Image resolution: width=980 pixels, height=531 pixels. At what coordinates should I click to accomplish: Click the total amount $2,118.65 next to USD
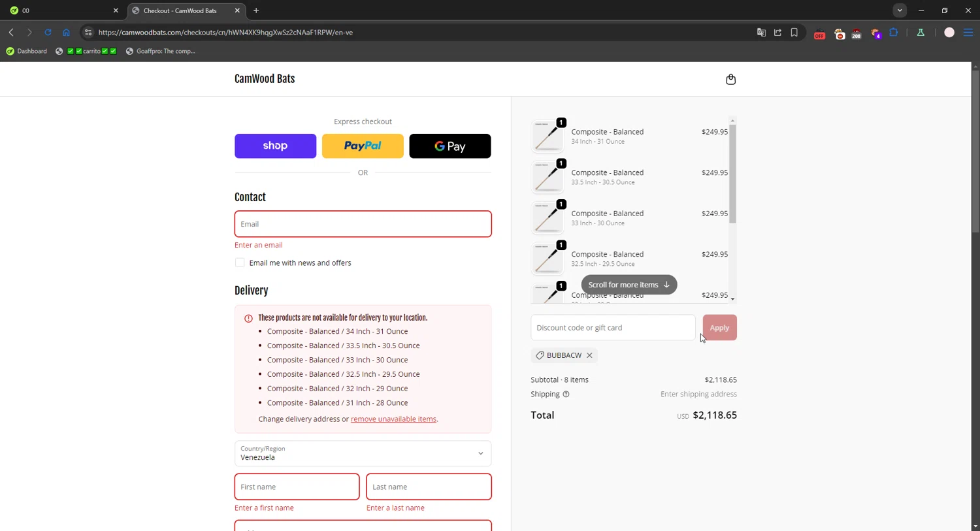pyautogui.click(x=715, y=415)
